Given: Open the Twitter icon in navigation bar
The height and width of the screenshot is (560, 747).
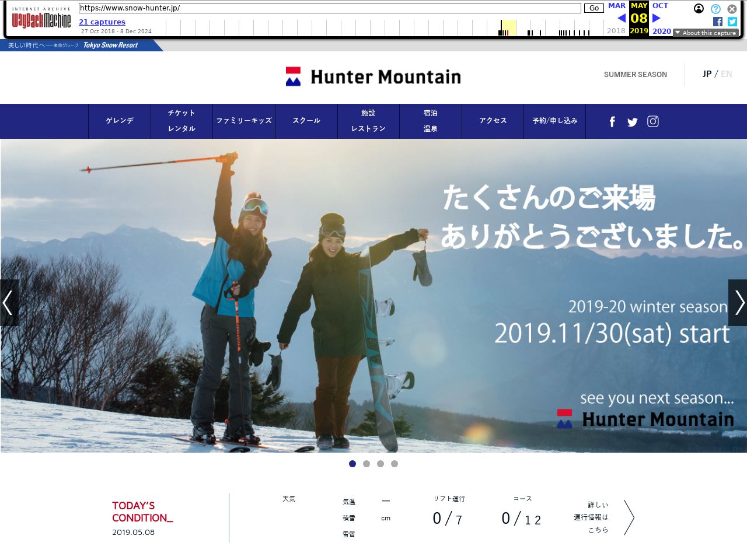Looking at the screenshot, I should point(632,122).
